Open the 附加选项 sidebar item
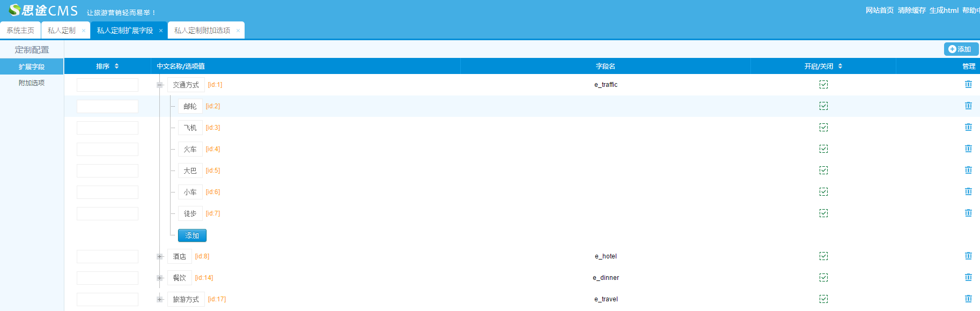The height and width of the screenshot is (311, 980). click(x=32, y=83)
